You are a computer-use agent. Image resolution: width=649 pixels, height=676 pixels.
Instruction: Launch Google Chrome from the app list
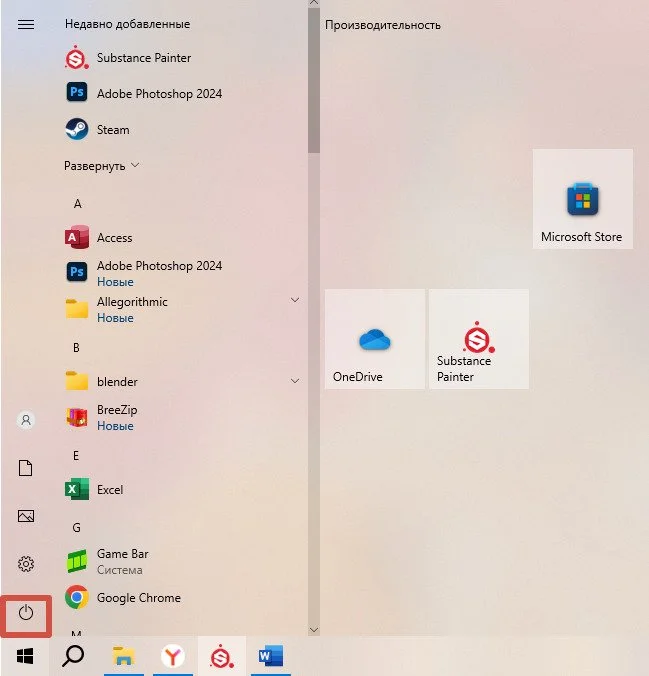pyautogui.click(x=123, y=598)
